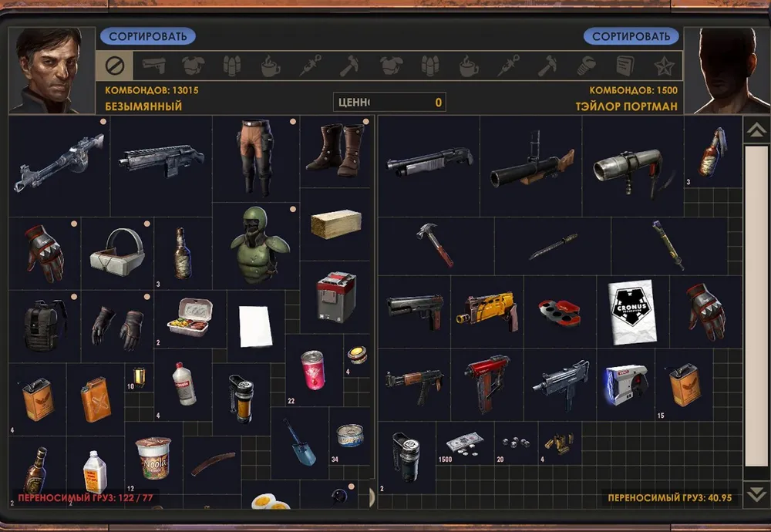Image resolution: width=771 pixels, height=532 pixels.
Task: Pick the Cronus magazine item
Action: [x=631, y=311]
